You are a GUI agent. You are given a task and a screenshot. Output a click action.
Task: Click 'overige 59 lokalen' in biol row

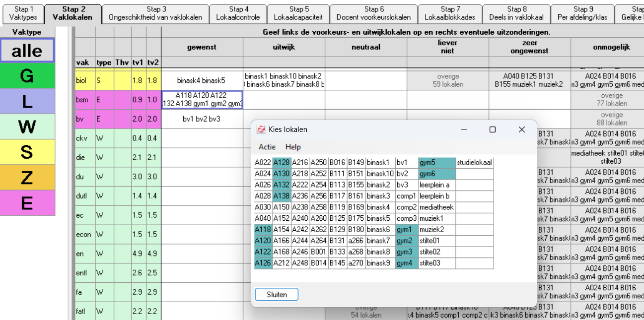coord(448,80)
